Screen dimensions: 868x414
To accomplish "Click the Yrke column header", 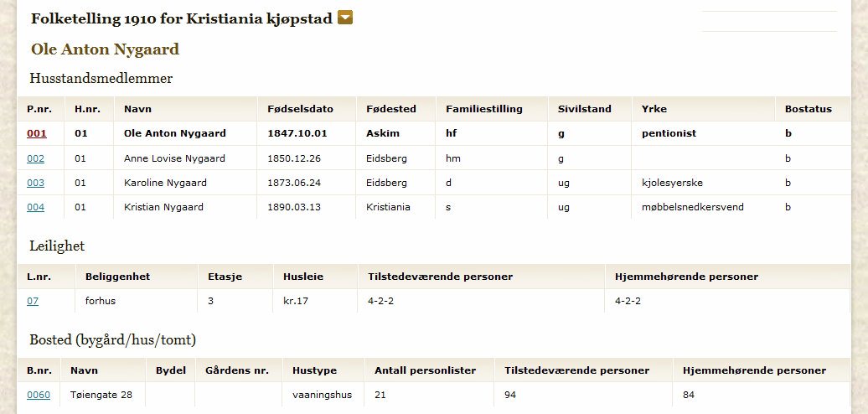I will 654,109.
